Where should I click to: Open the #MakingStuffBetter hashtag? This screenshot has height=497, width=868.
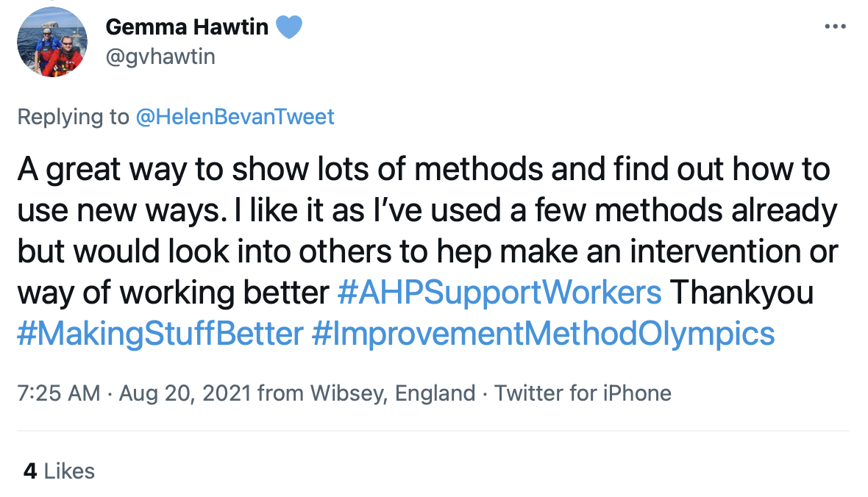point(160,334)
